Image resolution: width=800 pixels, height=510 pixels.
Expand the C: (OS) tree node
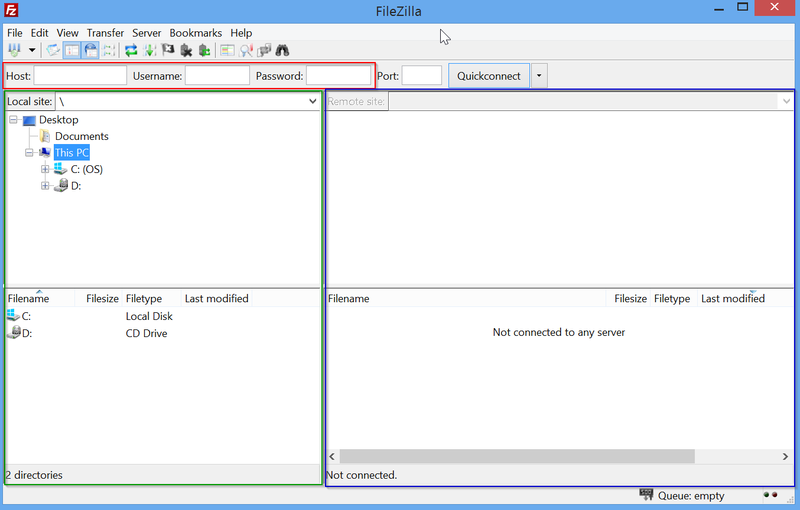click(45, 169)
